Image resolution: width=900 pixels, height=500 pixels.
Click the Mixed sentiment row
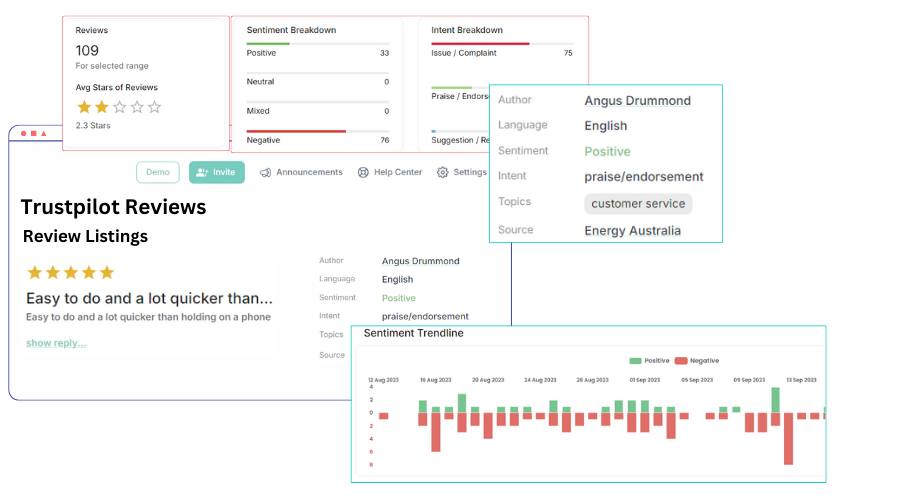coord(318,108)
